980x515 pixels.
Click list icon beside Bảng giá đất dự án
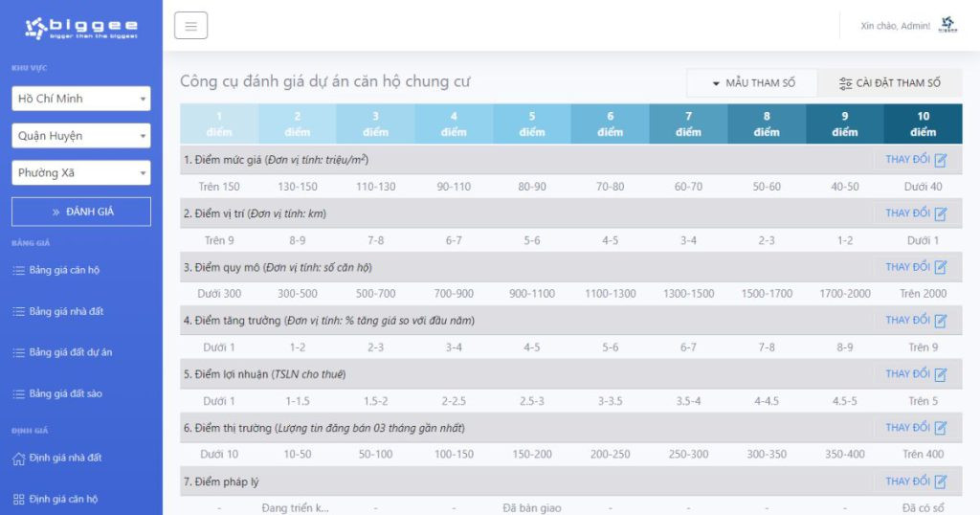[19, 353]
